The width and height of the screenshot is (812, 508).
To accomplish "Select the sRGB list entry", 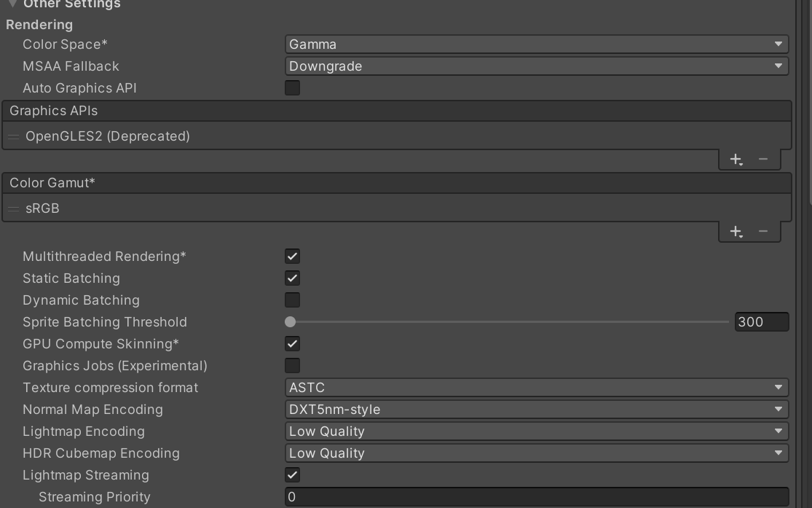I will point(397,208).
